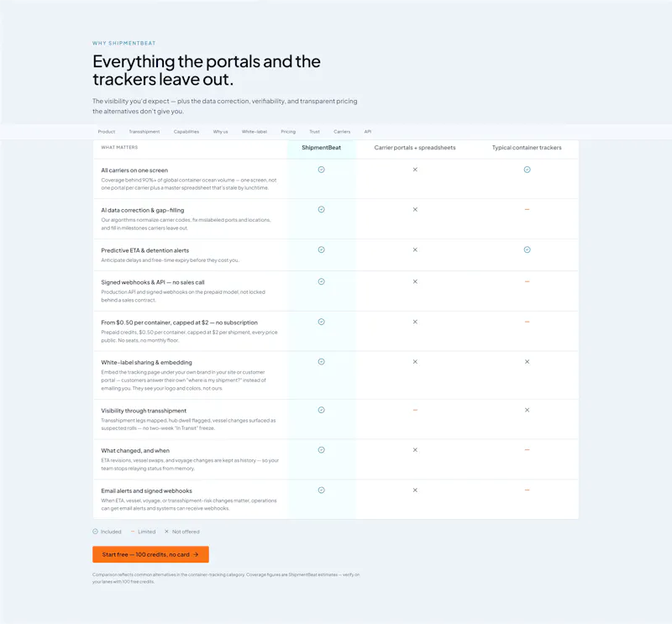
Task: Click 'From $0.50 per container' row title
Action: (x=180, y=322)
